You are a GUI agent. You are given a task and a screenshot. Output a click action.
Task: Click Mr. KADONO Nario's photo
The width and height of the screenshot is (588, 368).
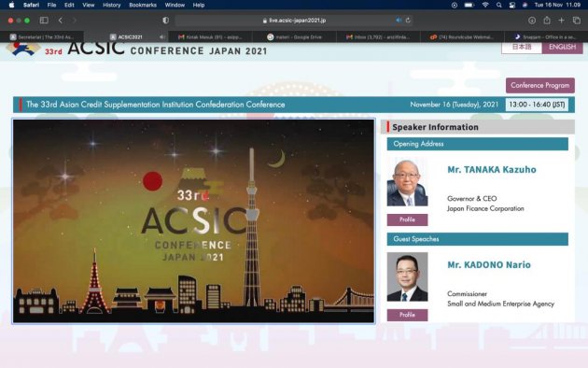coord(407,276)
